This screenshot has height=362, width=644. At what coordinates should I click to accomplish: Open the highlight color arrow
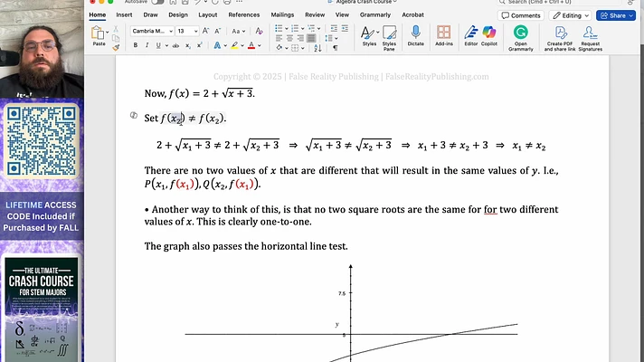tap(242, 46)
